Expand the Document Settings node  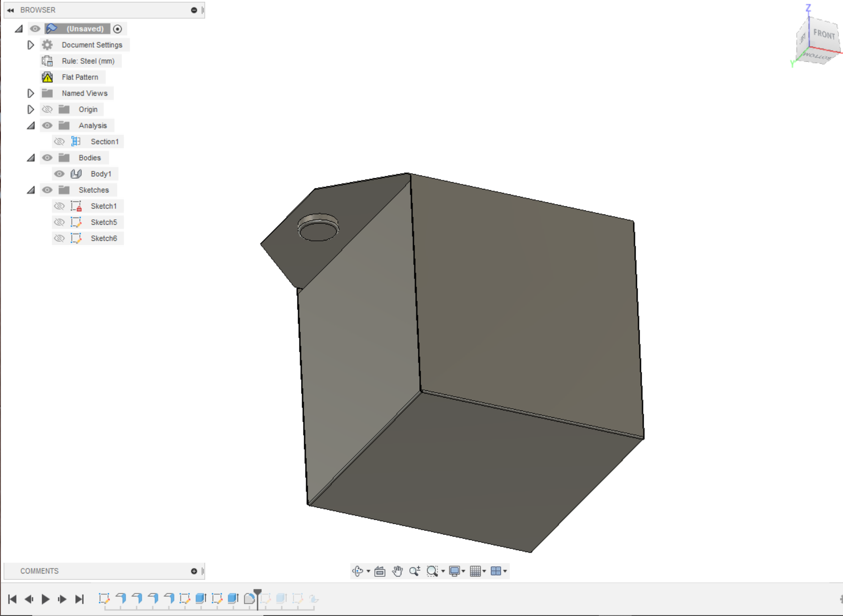(x=30, y=45)
